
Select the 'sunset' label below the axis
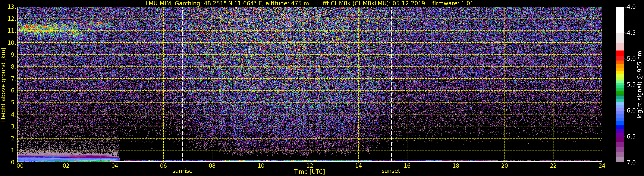tap(391, 171)
